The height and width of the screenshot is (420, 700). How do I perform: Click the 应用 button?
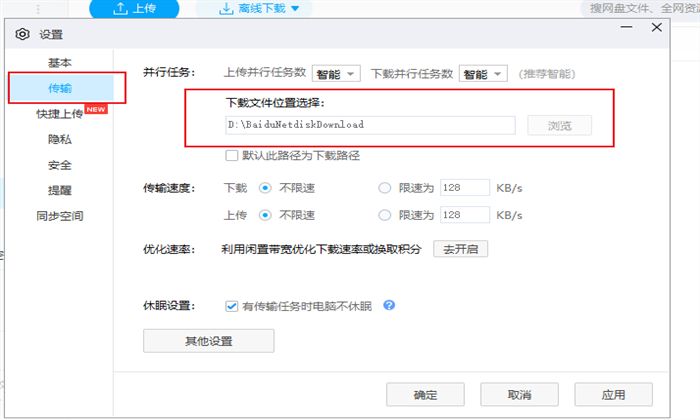613,395
